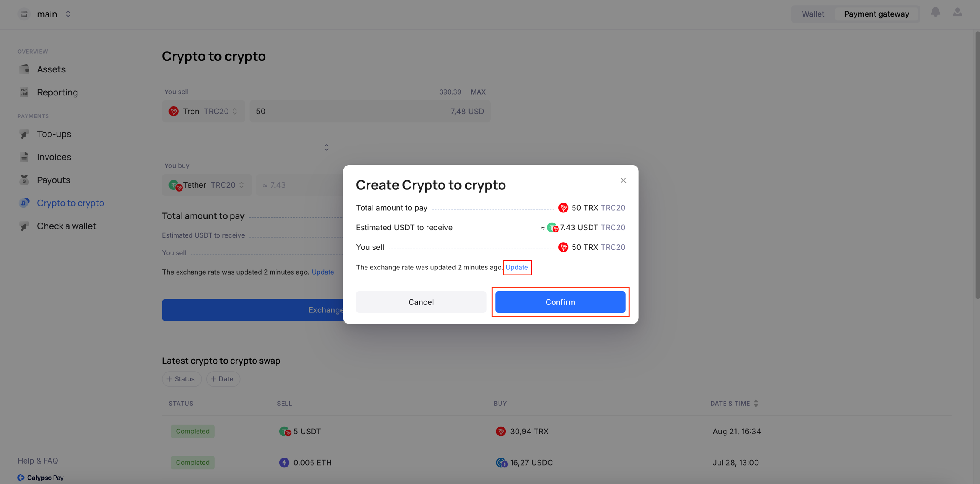Click the Invoices icon in sidebar
This screenshot has height=484, width=980.
(24, 157)
